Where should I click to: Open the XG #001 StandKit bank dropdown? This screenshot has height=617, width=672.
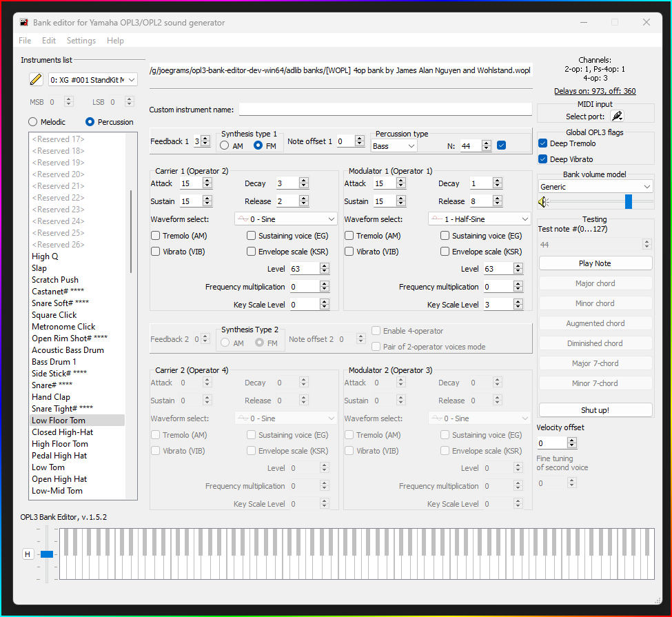tap(92, 80)
